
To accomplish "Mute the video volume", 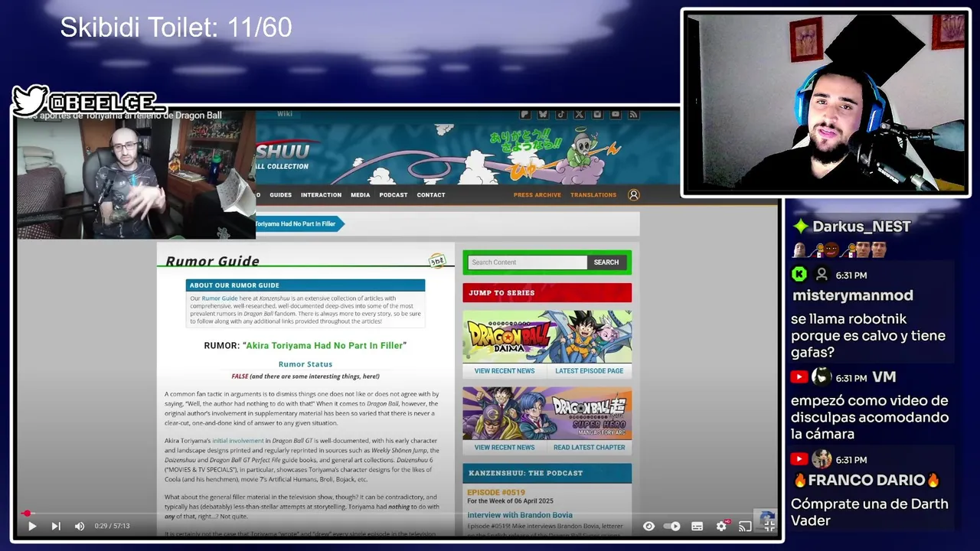I will (x=80, y=527).
